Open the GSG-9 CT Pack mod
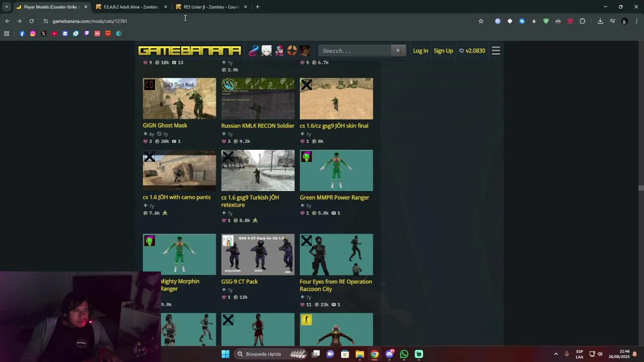644x362 pixels. 239,282
